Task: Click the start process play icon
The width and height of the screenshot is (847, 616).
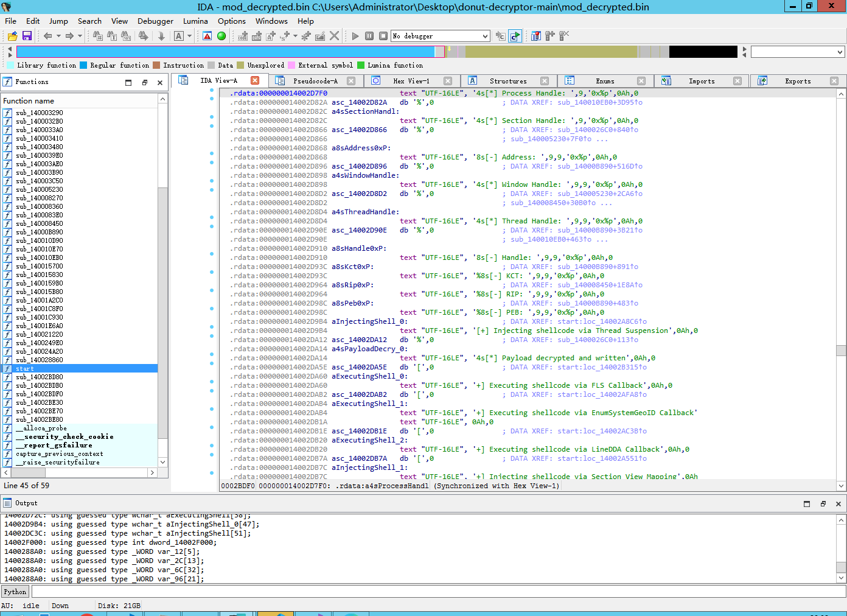Action: point(355,36)
